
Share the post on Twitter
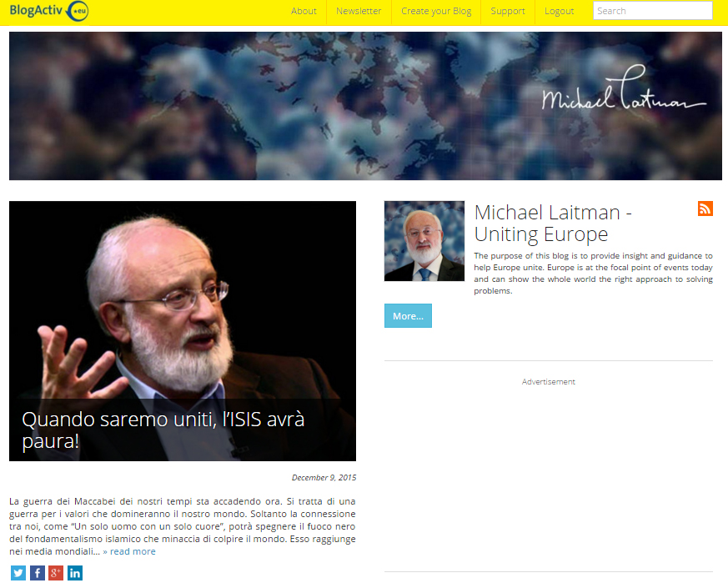pos(18,573)
